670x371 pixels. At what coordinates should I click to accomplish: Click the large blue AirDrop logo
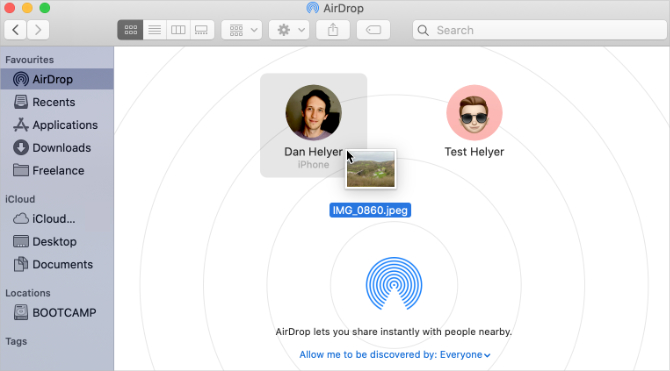pos(394,283)
